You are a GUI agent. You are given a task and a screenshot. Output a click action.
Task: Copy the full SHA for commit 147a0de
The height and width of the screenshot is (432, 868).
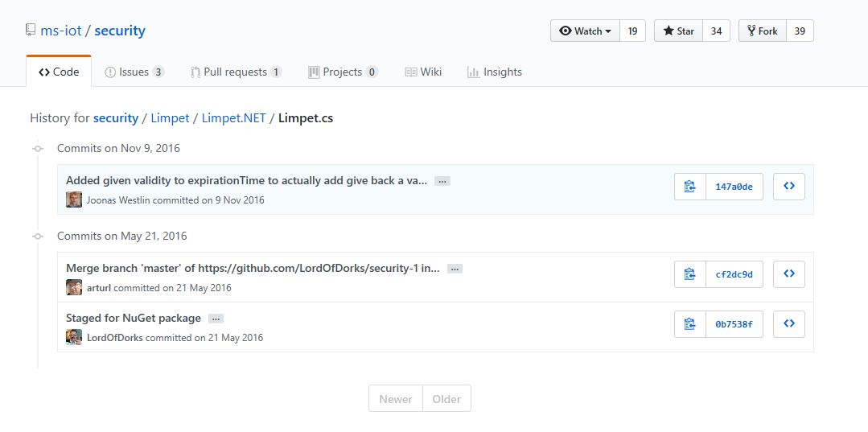pyautogui.click(x=689, y=187)
